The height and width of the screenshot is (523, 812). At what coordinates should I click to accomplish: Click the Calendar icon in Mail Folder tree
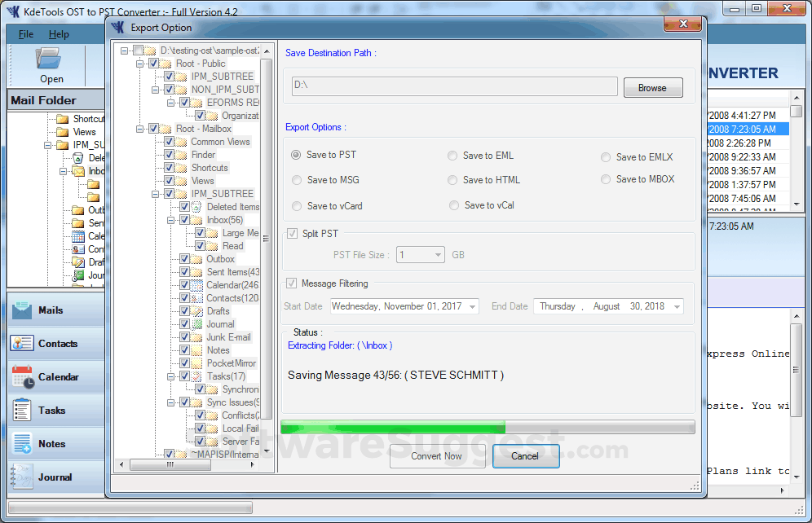tap(78, 236)
